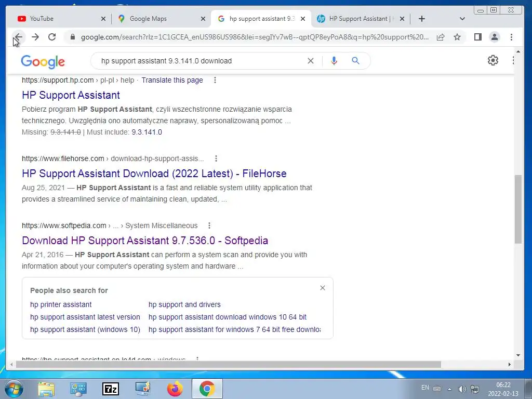Click the Google logo
Image resolution: width=532 pixels, height=399 pixels.
point(43,62)
